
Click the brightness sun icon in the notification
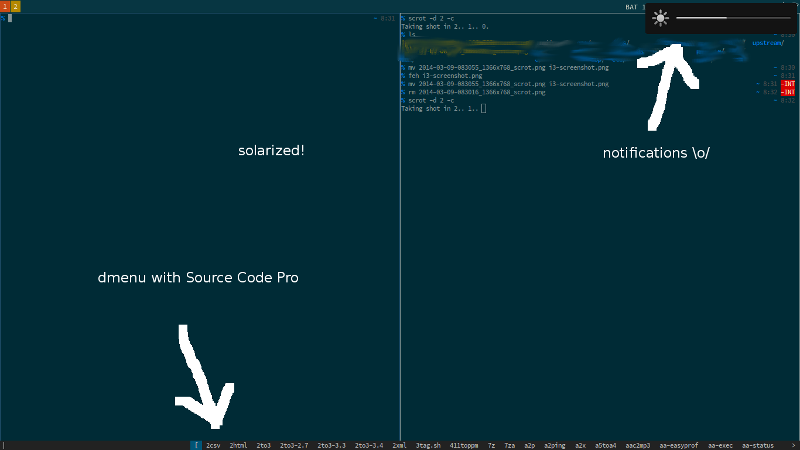[x=660, y=18]
